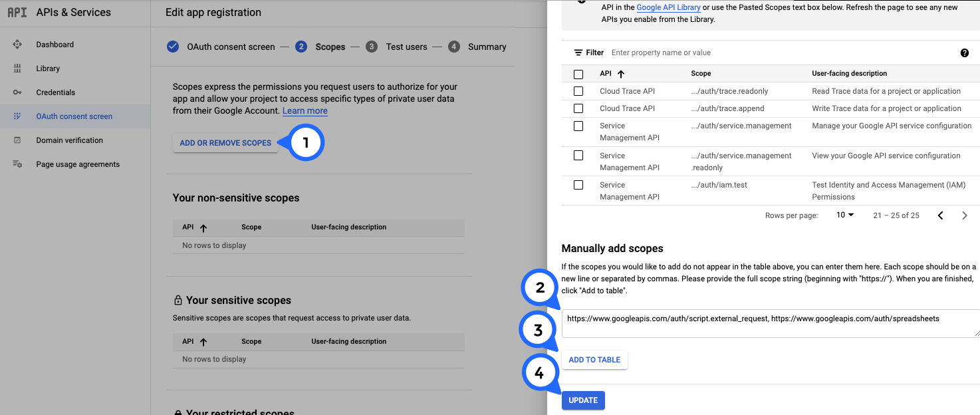Click the completed checkmark step icon

(173, 47)
